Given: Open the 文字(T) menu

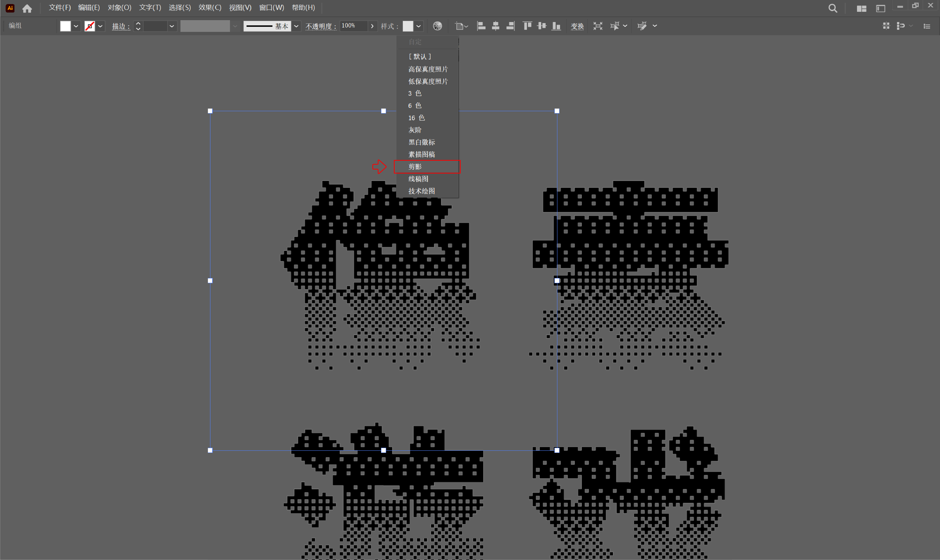Looking at the screenshot, I should tap(150, 8).
